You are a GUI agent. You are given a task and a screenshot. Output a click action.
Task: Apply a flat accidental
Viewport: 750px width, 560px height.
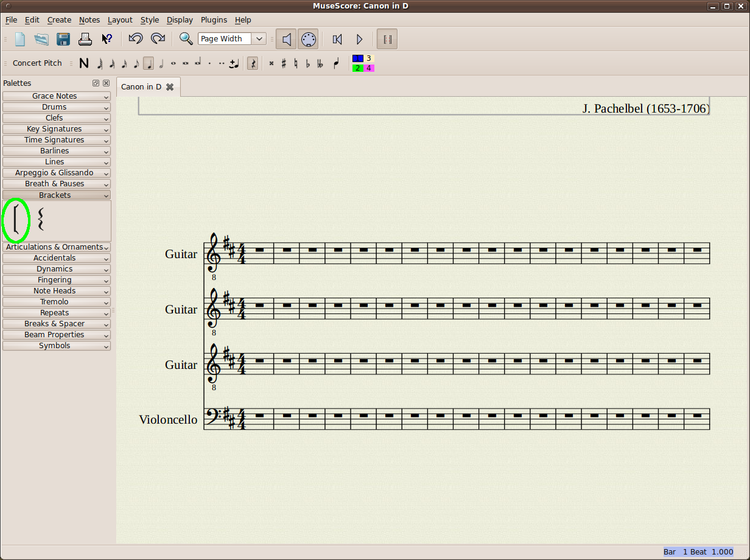coord(307,63)
